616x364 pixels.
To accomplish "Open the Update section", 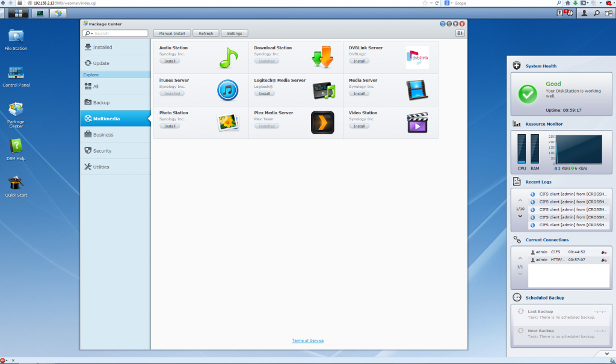I will (x=115, y=63).
